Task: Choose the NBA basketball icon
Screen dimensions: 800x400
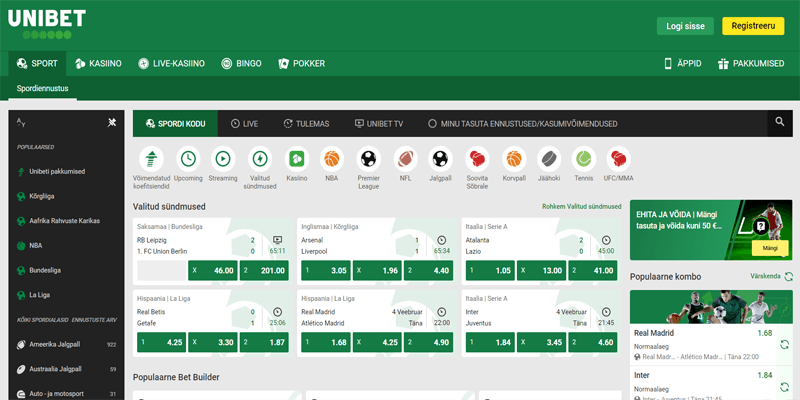Action: click(x=332, y=159)
